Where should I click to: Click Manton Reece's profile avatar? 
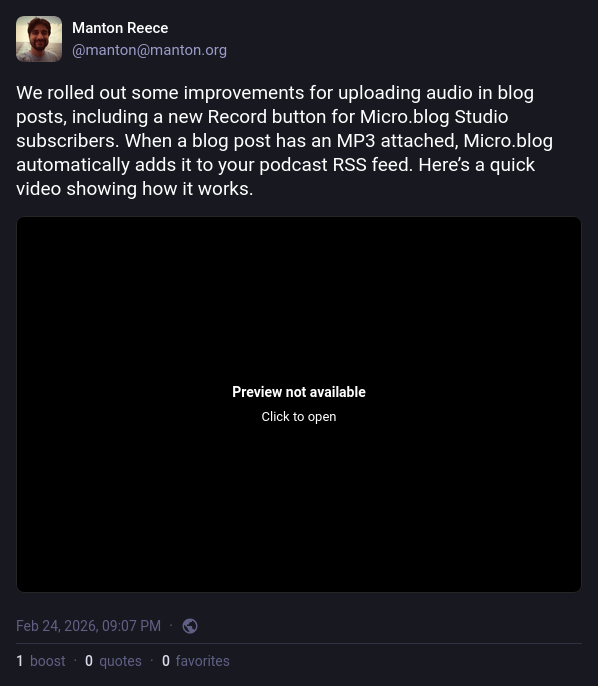point(39,39)
